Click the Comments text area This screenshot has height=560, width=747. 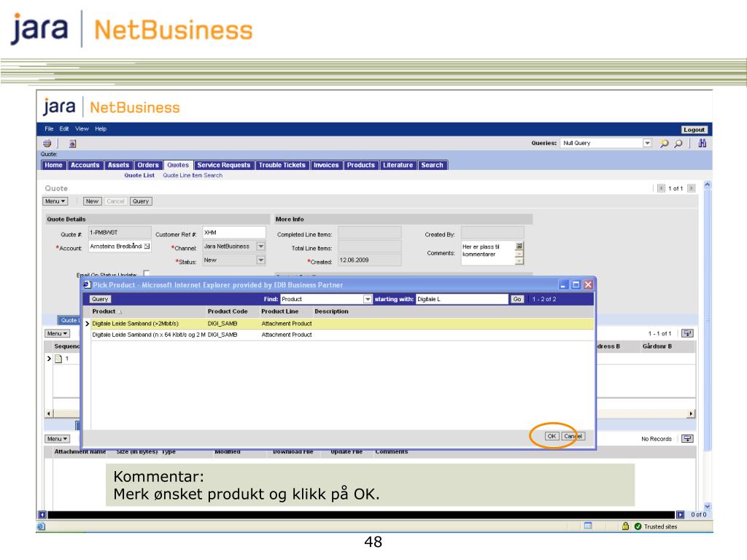click(x=488, y=253)
